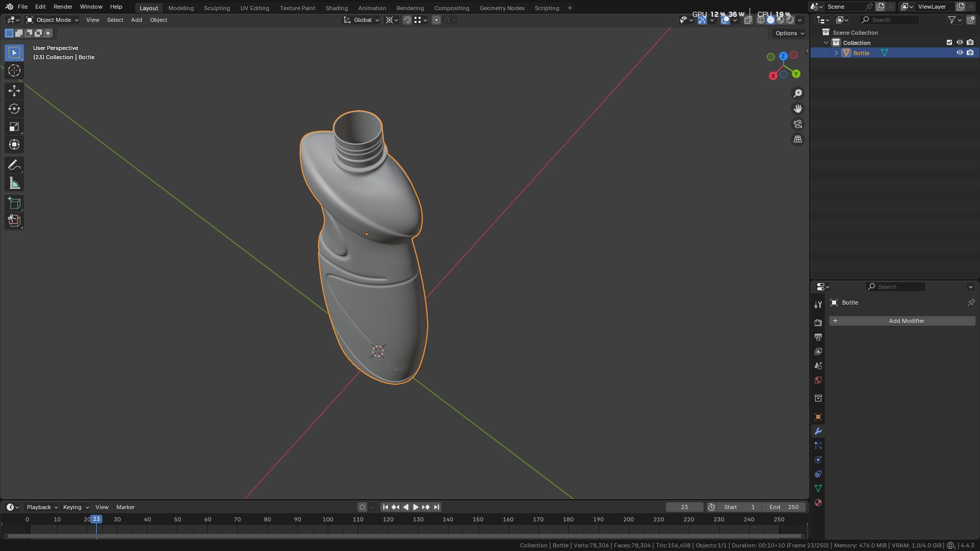
Task: Toggle snapping magnet button
Action: [x=407, y=20]
